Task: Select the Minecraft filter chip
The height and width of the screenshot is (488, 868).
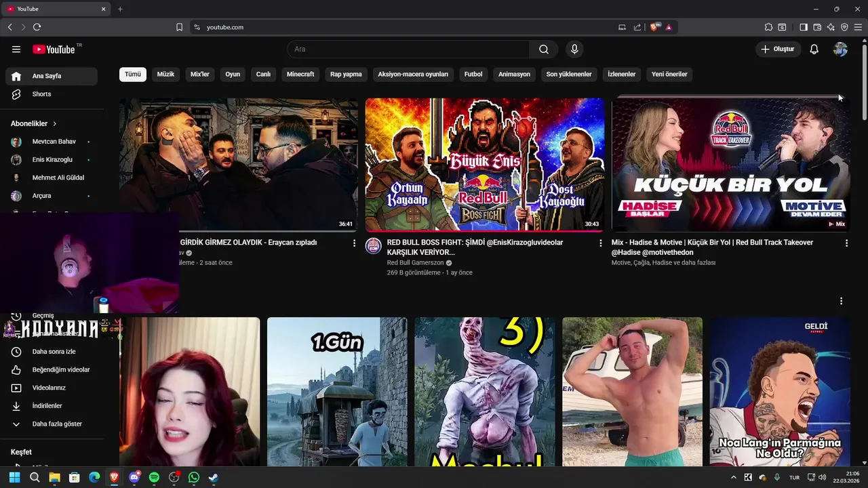Action: (300, 75)
